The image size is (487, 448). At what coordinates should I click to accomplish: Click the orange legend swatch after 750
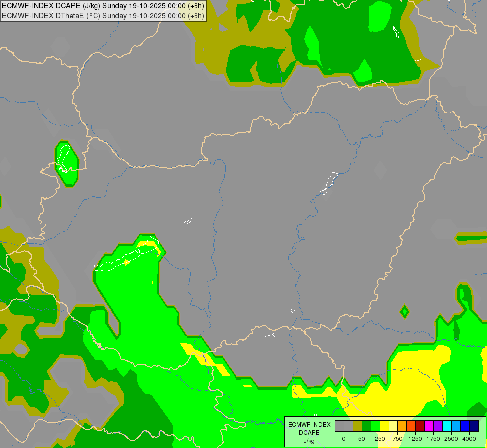pos(402,426)
